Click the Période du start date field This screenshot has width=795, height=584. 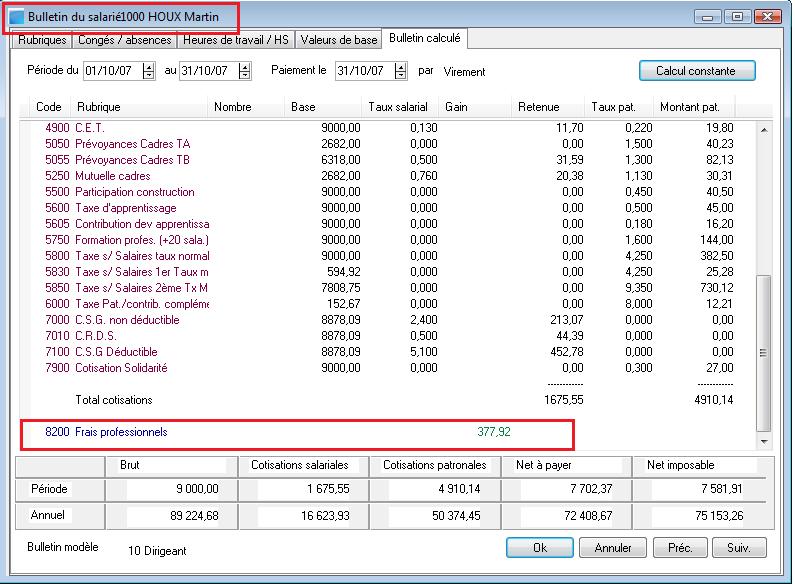(112, 71)
